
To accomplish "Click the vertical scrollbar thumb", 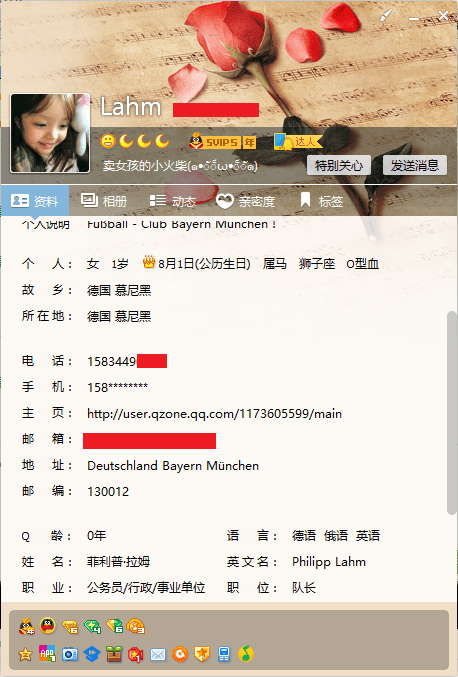I will (452, 412).
